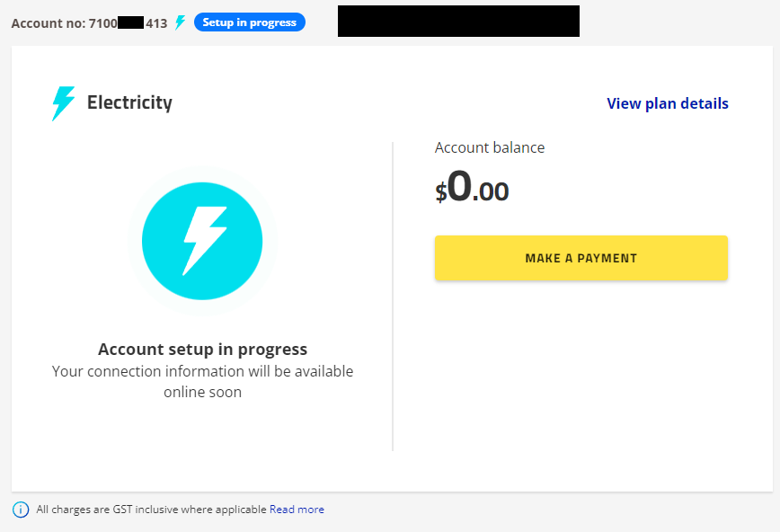Screen dimensions: 780x532
Task: Click the Account setup in progress heading
Action: (202, 350)
